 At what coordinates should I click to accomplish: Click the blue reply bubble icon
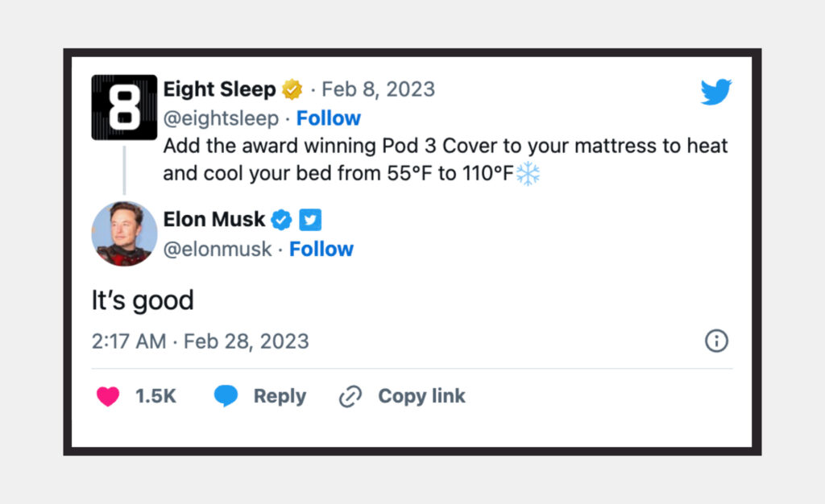click(226, 396)
